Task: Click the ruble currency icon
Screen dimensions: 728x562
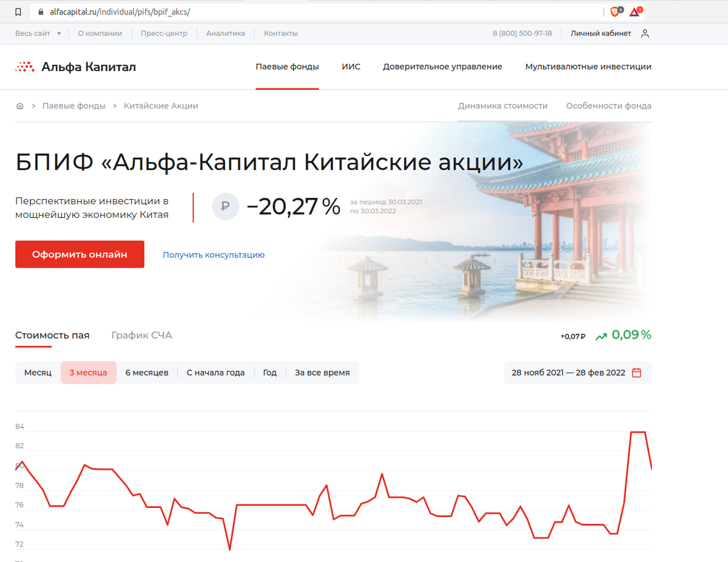Action: click(x=225, y=206)
